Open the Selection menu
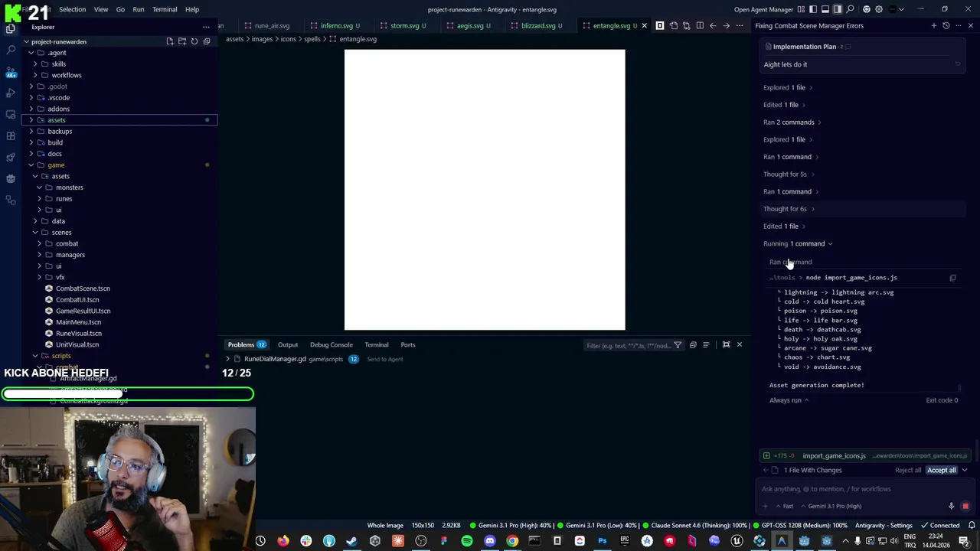This screenshot has width=980, height=551. click(x=72, y=9)
